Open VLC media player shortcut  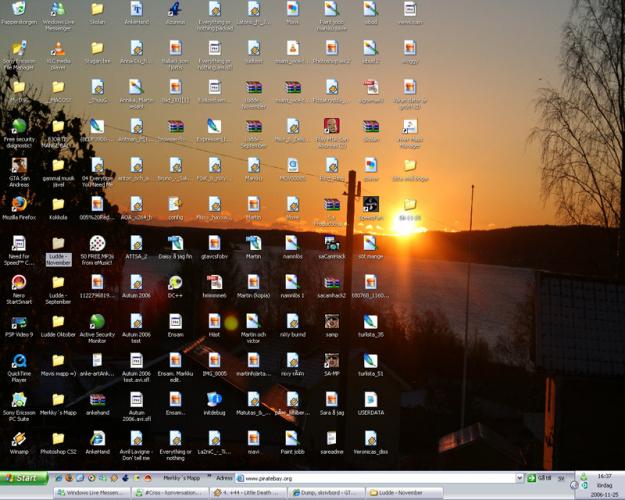pos(58,49)
